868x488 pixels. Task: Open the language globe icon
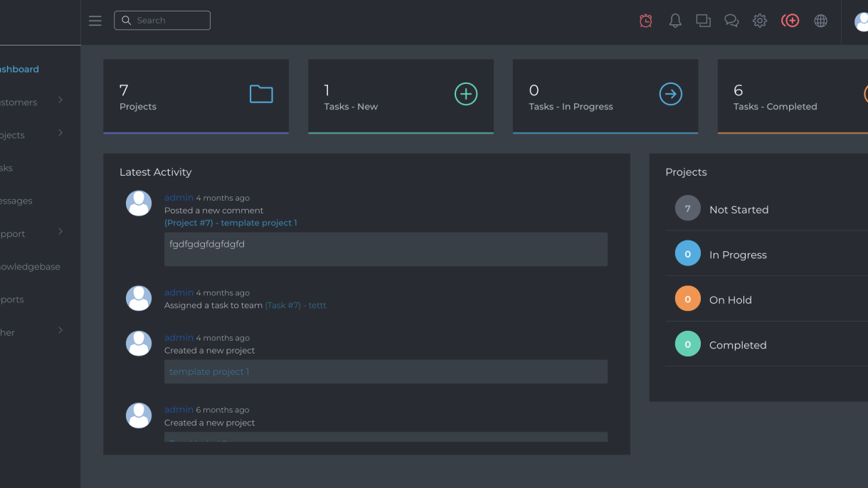[x=820, y=21]
